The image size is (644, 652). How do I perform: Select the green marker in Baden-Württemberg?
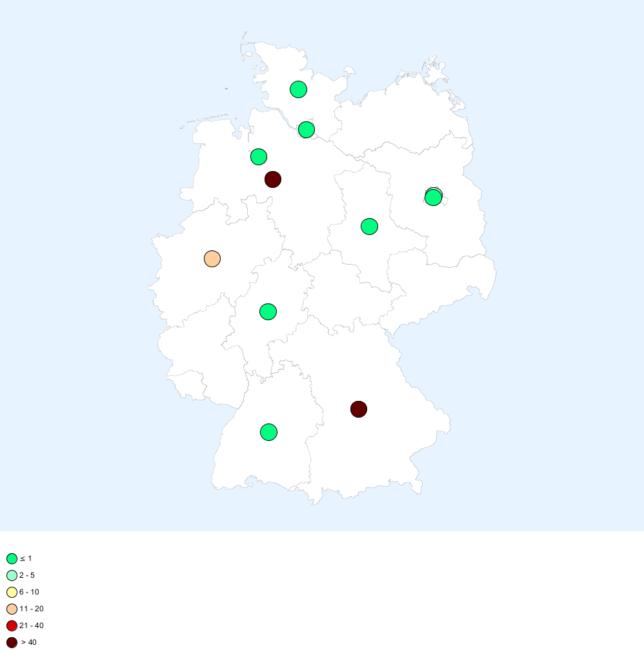pyautogui.click(x=268, y=432)
